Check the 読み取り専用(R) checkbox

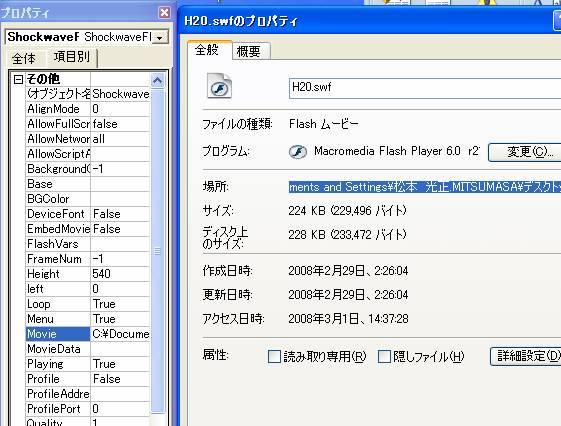pyautogui.click(x=274, y=356)
